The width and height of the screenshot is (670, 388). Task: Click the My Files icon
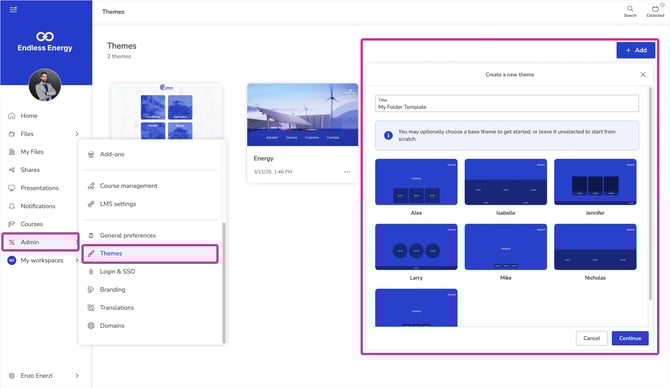pos(12,152)
